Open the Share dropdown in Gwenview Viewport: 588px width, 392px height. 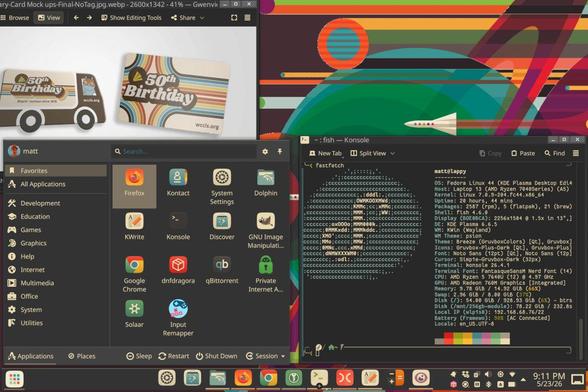click(x=188, y=18)
